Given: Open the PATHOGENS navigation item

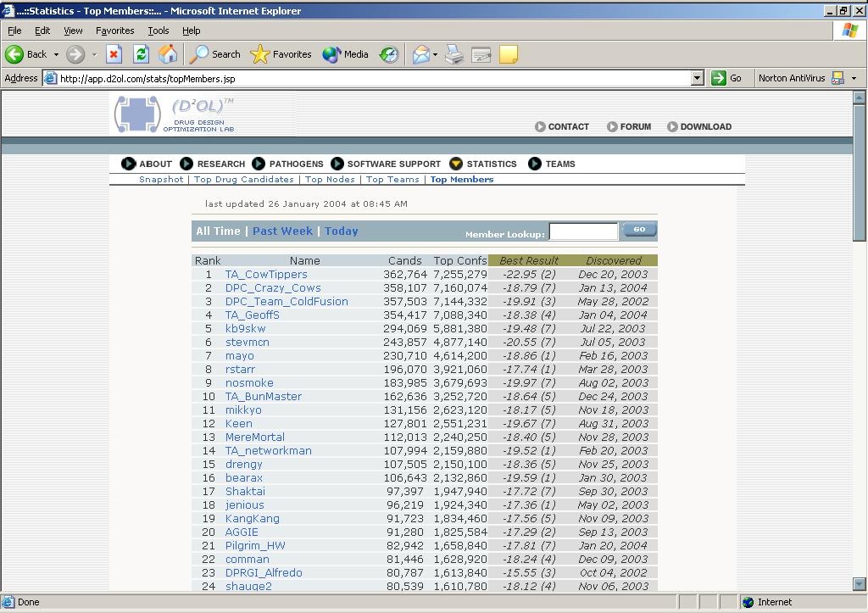Looking at the screenshot, I should tap(287, 164).
